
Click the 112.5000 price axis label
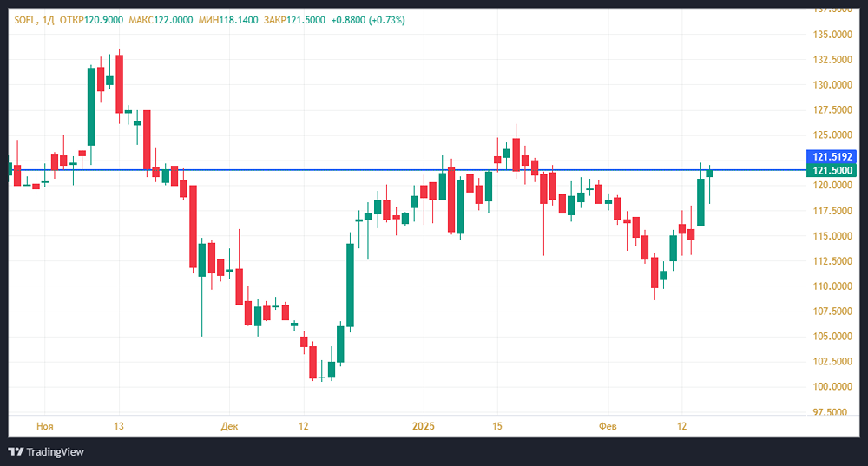[832, 260]
